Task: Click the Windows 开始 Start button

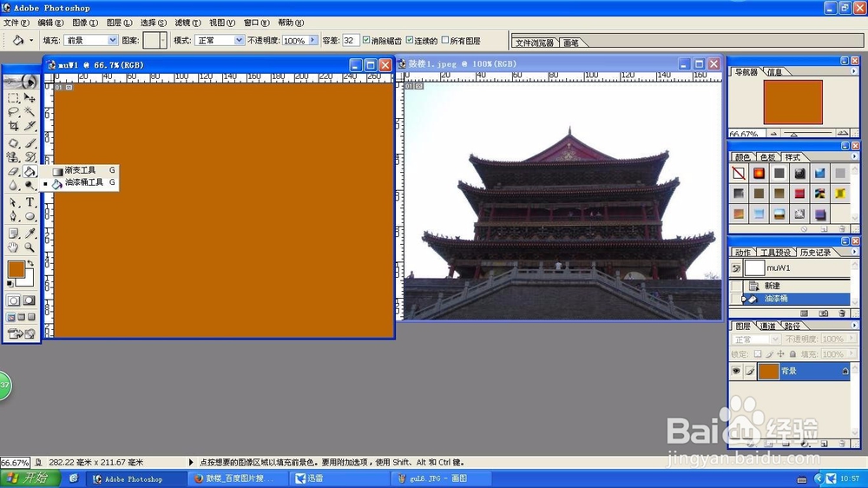Action: (31, 478)
